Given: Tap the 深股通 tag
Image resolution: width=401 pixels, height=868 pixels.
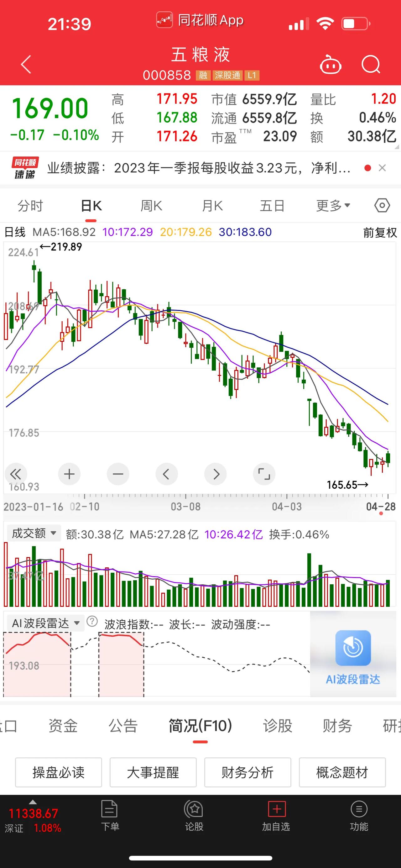Looking at the screenshot, I should pyautogui.click(x=227, y=75).
